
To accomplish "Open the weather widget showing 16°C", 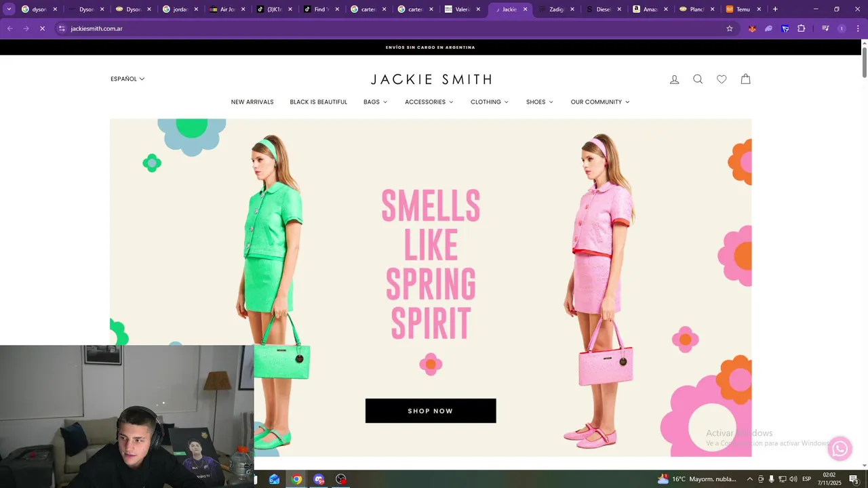I will pyautogui.click(x=696, y=479).
